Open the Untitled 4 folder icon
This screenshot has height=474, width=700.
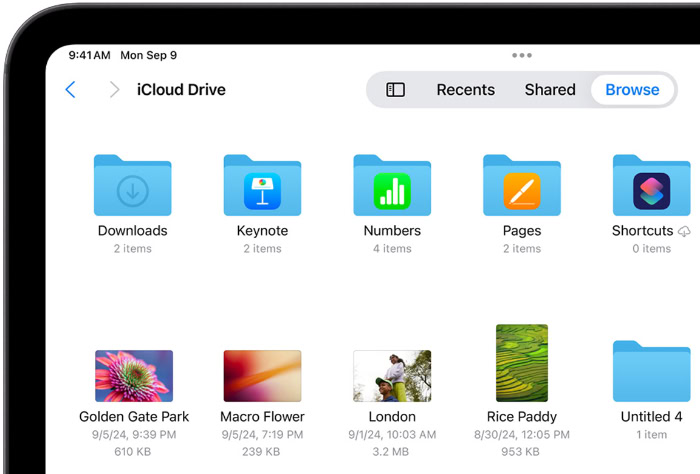tap(651, 371)
